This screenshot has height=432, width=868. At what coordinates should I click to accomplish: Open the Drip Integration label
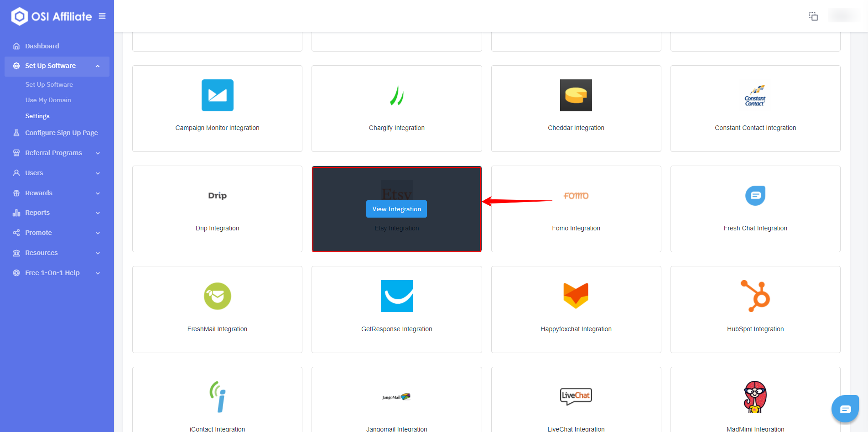click(x=218, y=228)
